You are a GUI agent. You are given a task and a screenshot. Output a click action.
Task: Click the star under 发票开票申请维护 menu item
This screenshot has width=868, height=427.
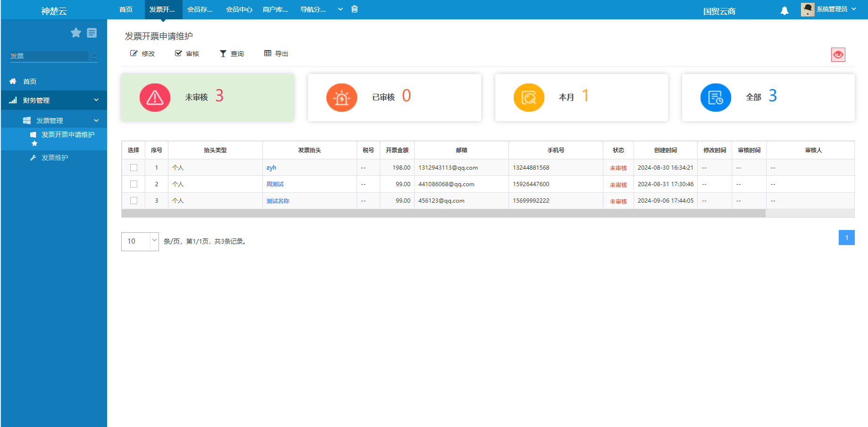(34, 143)
